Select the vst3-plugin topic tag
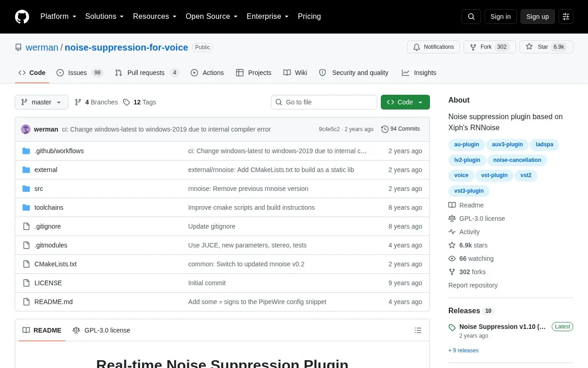The width and height of the screenshot is (588, 368). coord(469,191)
